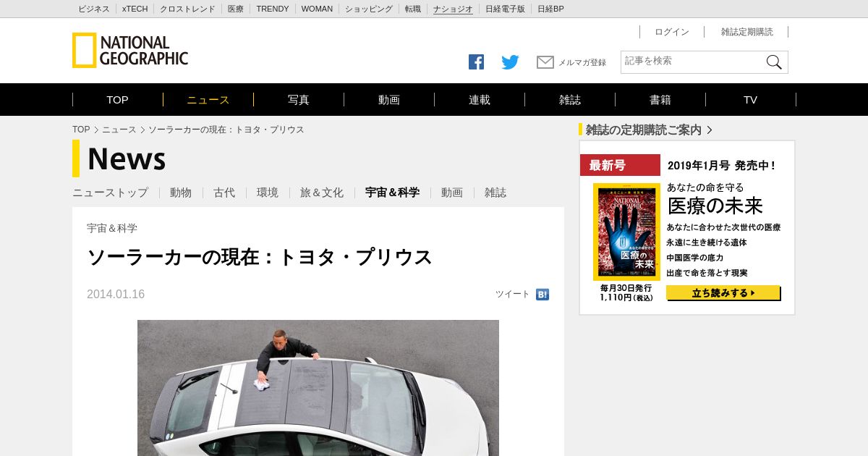Click ショッピング in top site bar

click(369, 9)
